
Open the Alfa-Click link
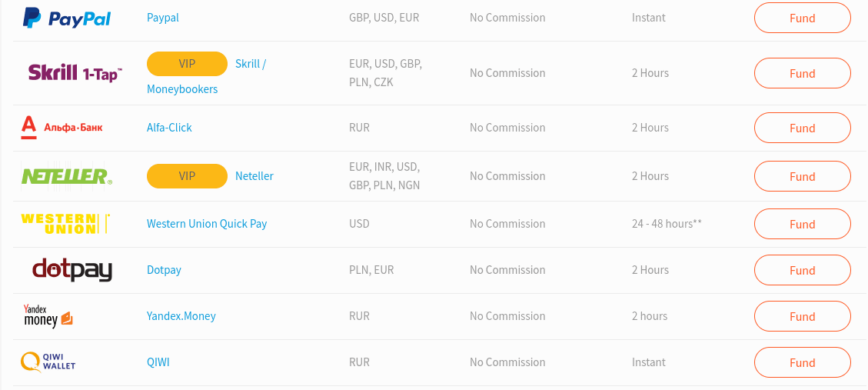pyautogui.click(x=169, y=128)
